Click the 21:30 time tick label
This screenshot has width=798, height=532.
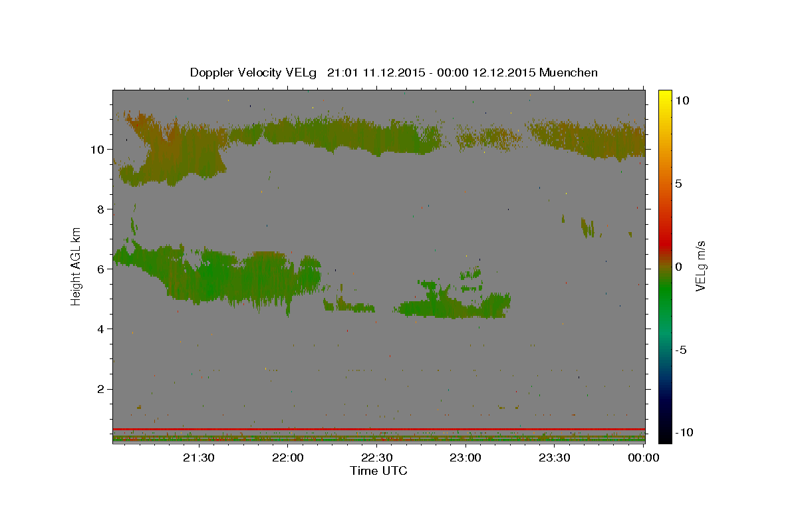(x=199, y=458)
